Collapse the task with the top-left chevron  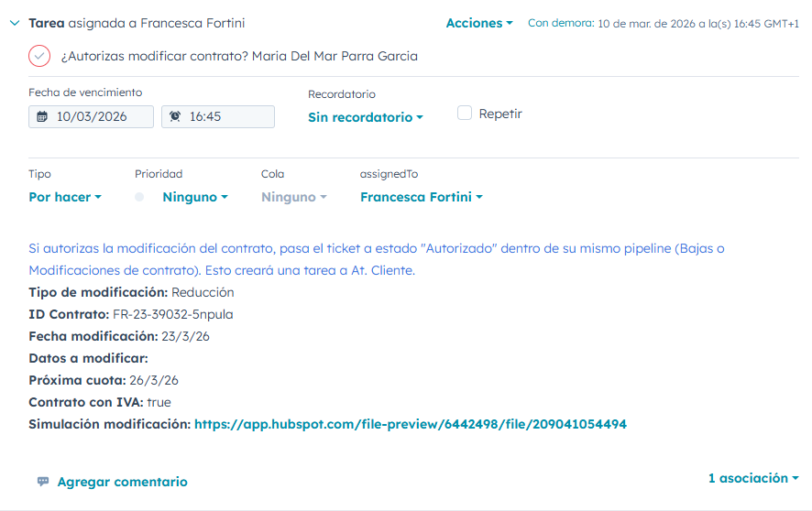tap(14, 23)
